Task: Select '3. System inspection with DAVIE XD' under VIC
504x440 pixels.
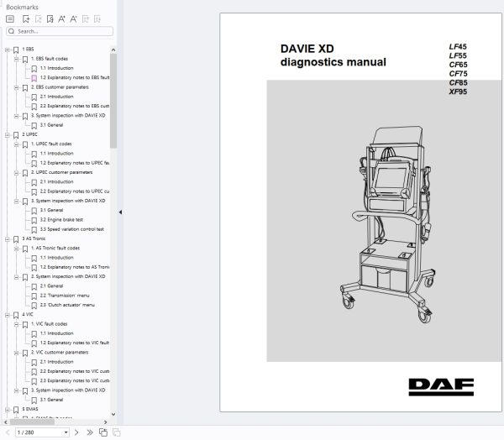Action: [68, 390]
